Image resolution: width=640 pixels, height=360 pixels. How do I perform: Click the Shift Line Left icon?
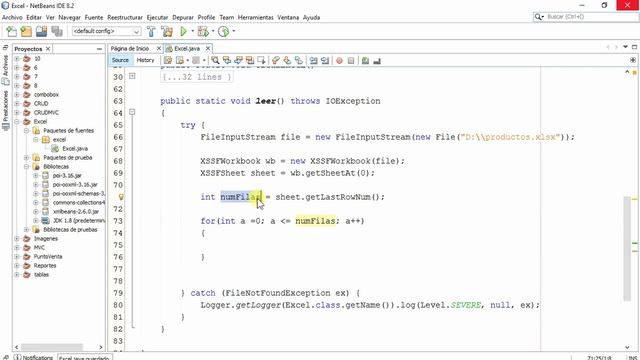point(313,60)
